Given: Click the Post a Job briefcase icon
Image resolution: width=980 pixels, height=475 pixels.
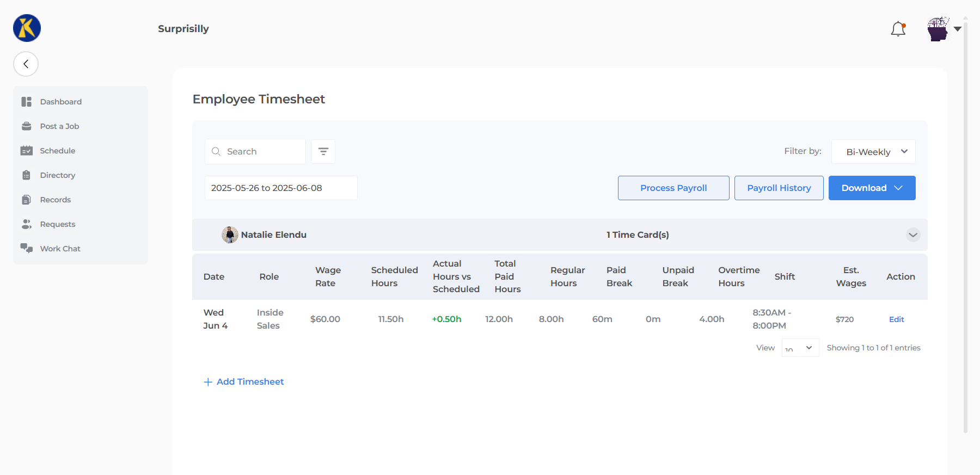Looking at the screenshot, I should point(26,126).
